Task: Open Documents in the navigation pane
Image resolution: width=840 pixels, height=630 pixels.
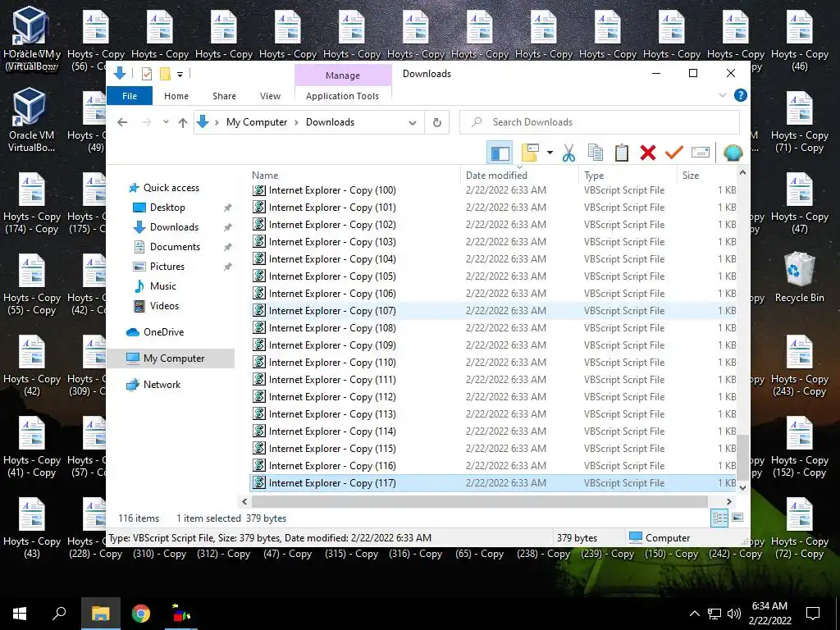Action: pyautogui.click(x=175, y=247)
